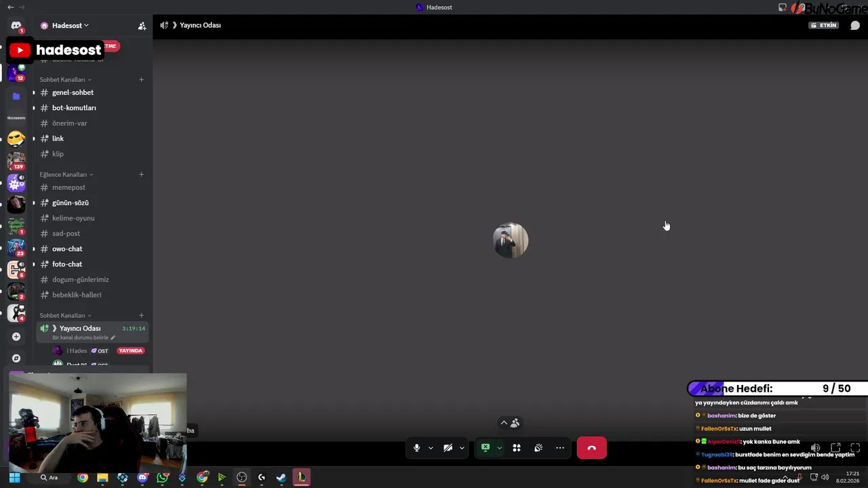Select the Hades OST user in voice channel
The image size is (868, 488).
click(x=80, y=350)
